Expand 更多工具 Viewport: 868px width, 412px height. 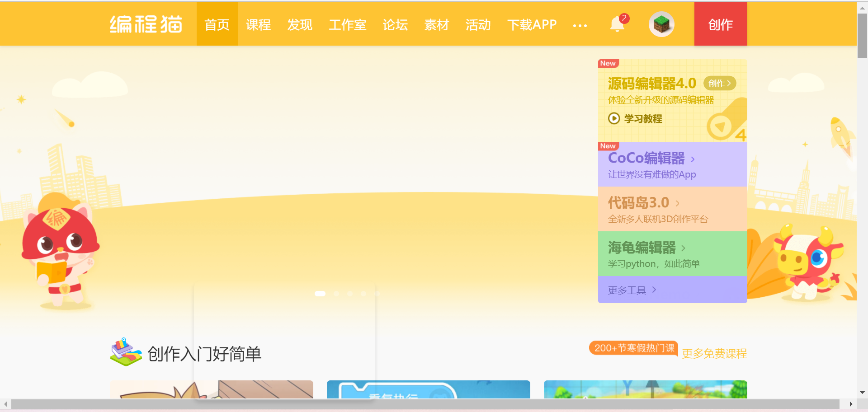pyautogui.click(x=673, y=290)
